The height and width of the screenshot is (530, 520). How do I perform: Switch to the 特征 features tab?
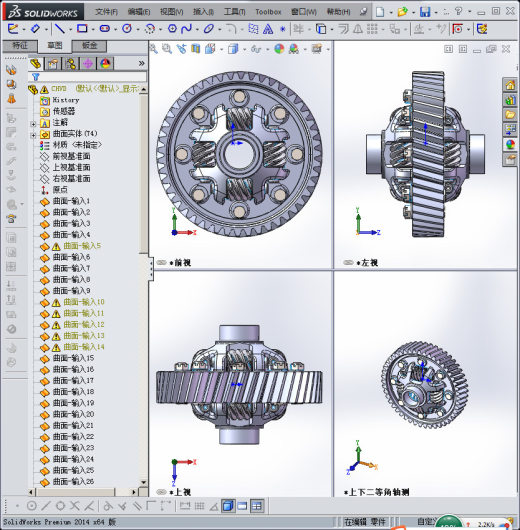(20, 46)
